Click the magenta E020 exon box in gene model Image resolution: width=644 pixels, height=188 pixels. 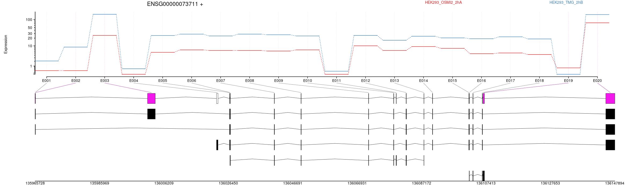[610, 99]
